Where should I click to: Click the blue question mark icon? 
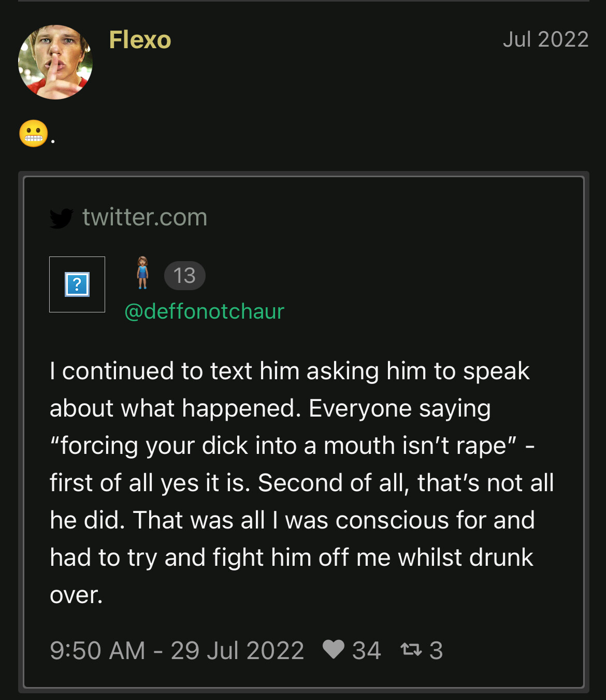point(77,284)
